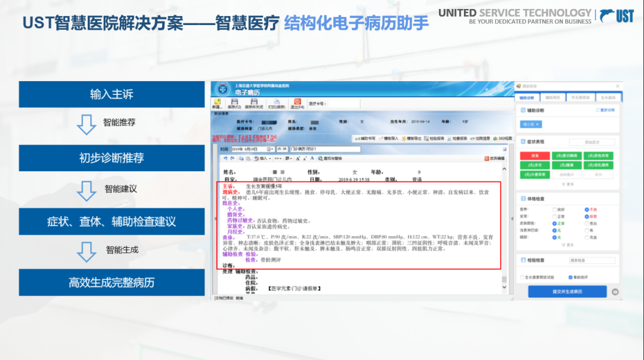The width and height of the screenshot is (644, 360).
Task: Click the chat bubble icon beside submit button
Action: pyautogui.click(x=615, y=292)
